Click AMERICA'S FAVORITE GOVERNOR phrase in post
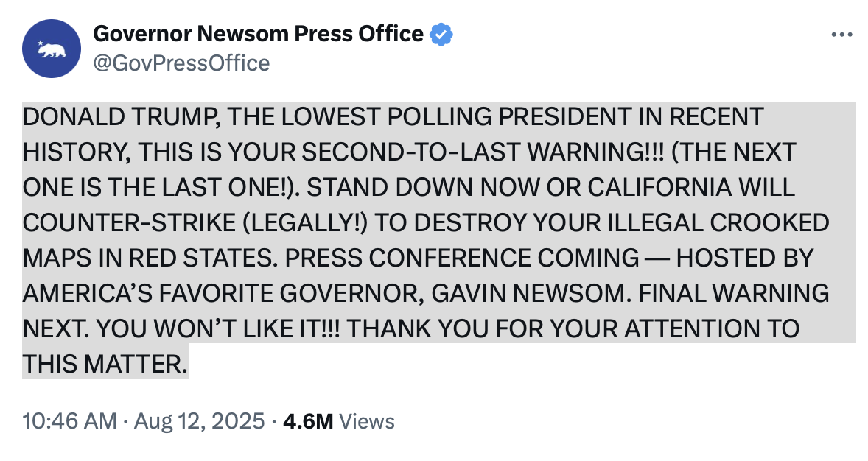Screen dimensions: 868x461 click(x=224, y=294)
